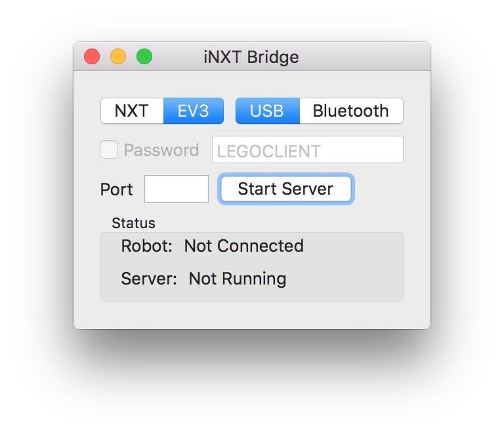This screenshot has height=434, width=504.
Task: Click the Server: label in Status
Action: [x=149, y=279]
